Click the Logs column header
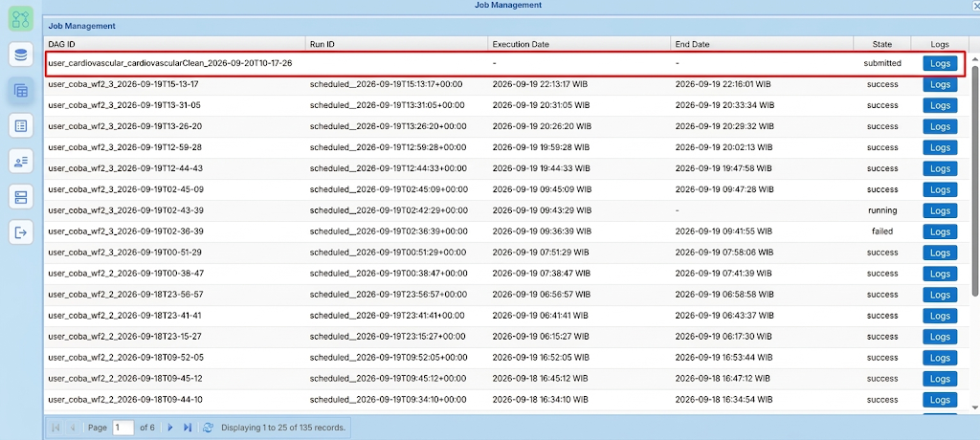The width and height of the screenshot is (980, 440). tap(940, 44)
